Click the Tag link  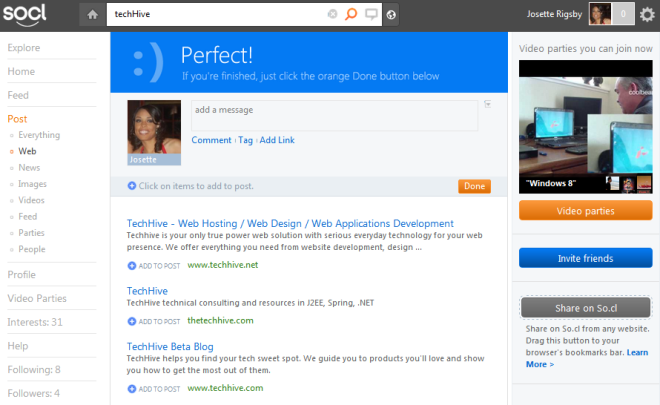(245, 140)
